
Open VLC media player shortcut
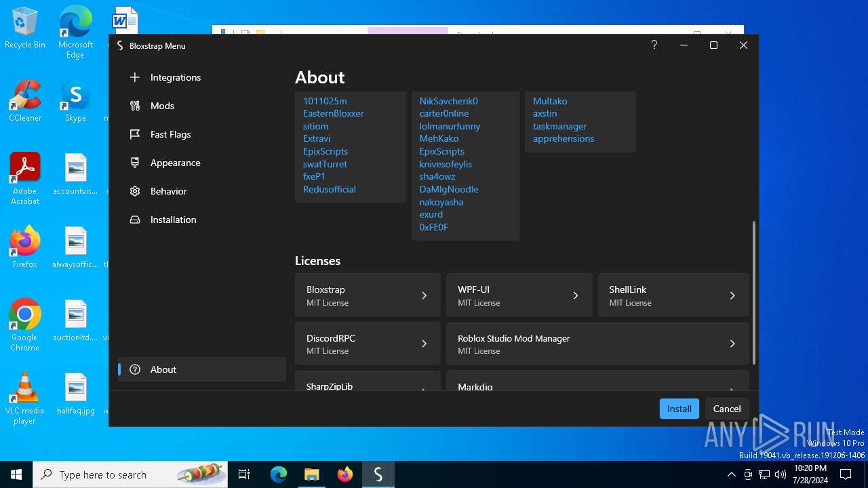coord(25,398)
